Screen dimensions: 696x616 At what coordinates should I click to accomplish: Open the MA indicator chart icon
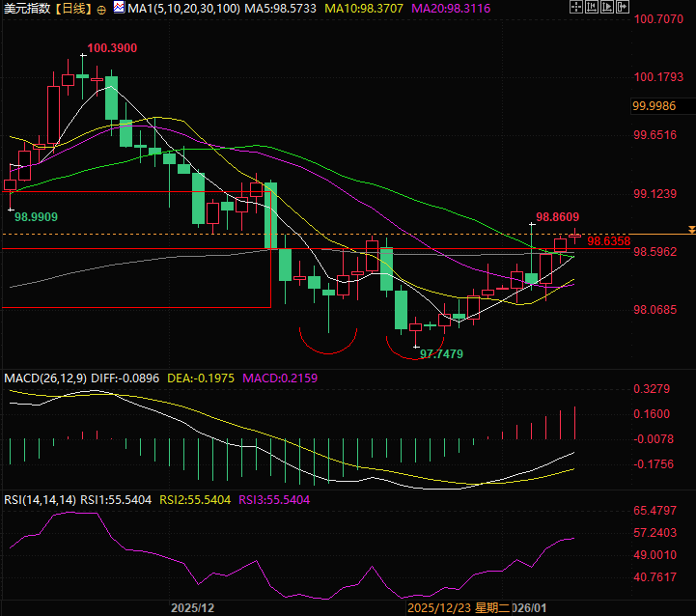tap(119, 7)
